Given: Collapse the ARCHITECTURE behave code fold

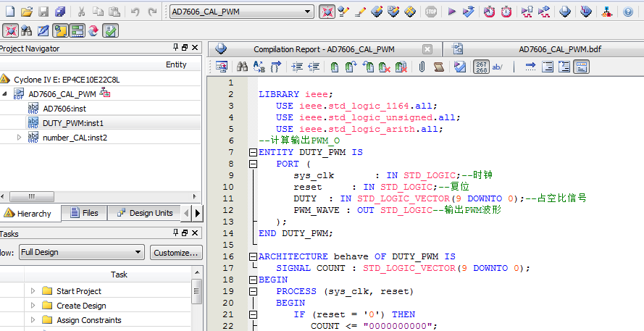Looking at the screenshot, I should click(253, 256).
